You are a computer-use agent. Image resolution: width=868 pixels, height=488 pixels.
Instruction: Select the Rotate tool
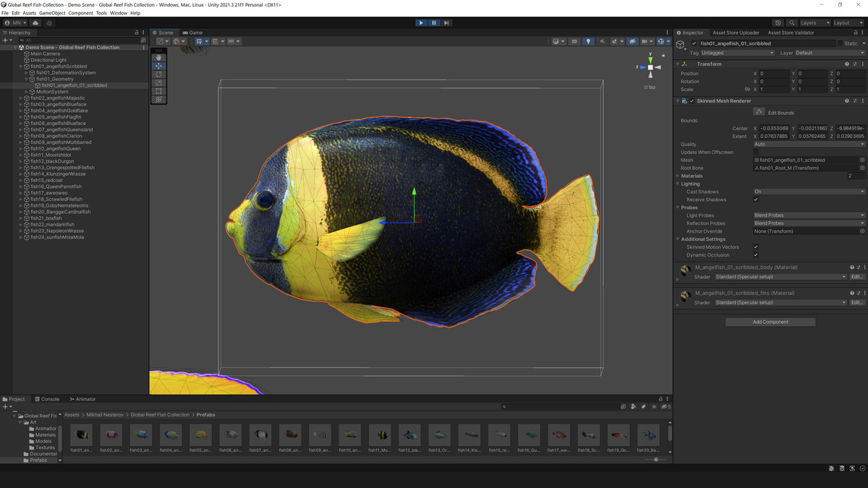[x=158, y=74]
